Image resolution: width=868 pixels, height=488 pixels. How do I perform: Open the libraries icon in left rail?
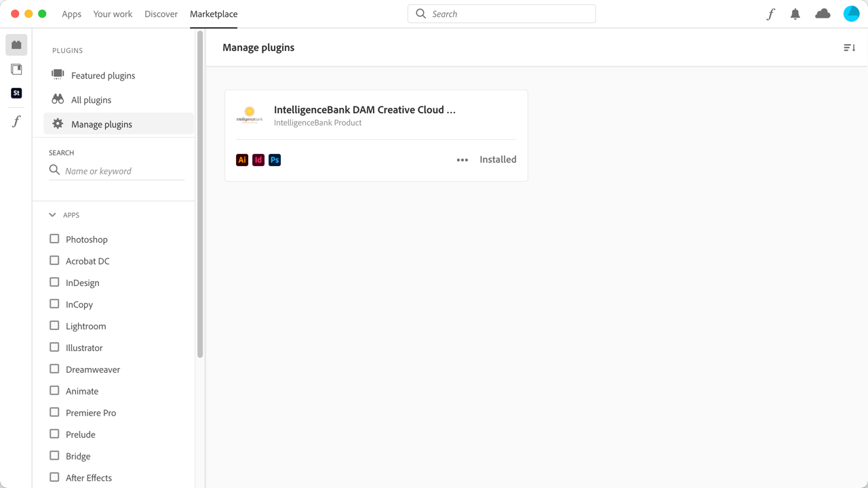(16, 69)
